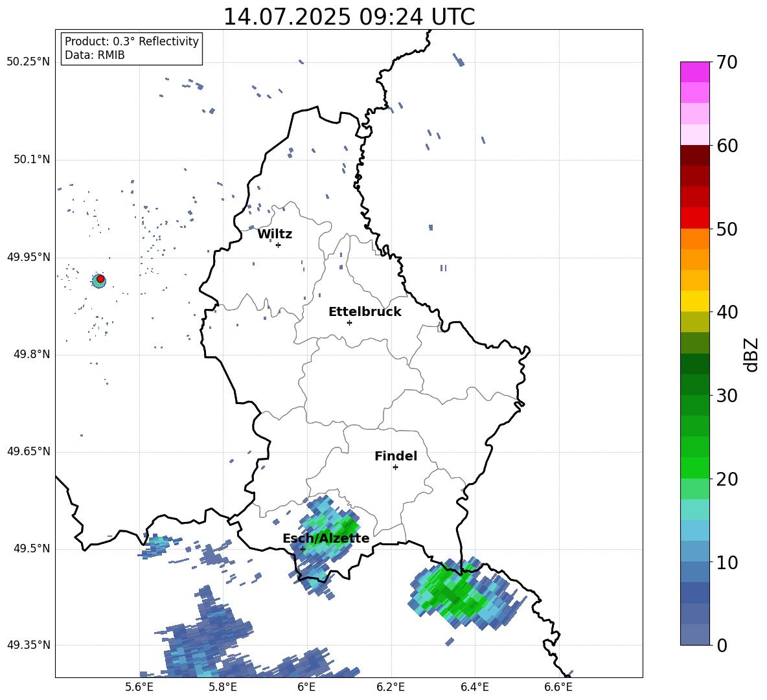
Task: Click the 'Wiltz' city label
Action: pyautogui.click(x=275, y=234)
